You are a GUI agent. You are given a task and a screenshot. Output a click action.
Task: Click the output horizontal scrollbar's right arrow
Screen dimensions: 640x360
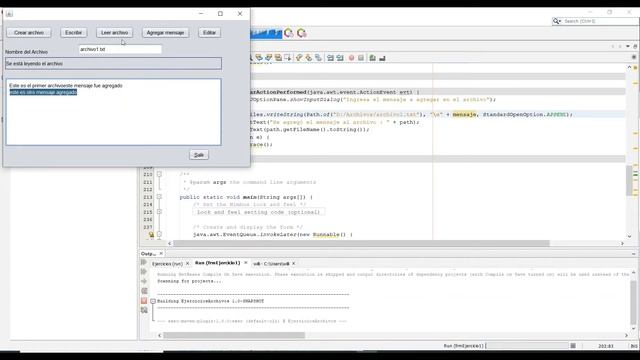[626, 335]
